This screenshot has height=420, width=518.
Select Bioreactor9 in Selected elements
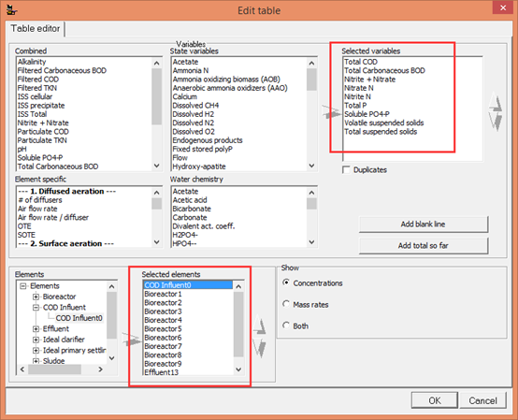[163, 364]
